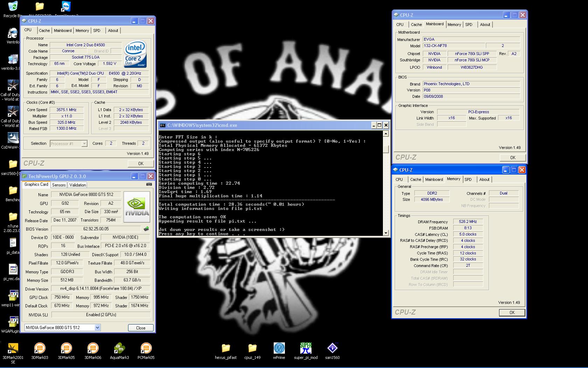
Task: Open the SPD tab in top-left CPU-Z
Action: pos(97,30)
